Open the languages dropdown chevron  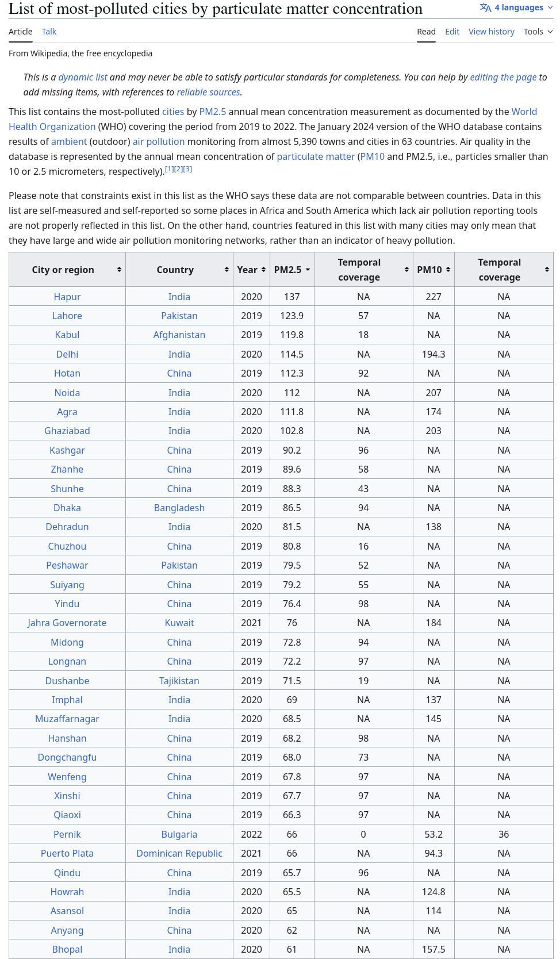pyautogui.click(x=549, y=7)
